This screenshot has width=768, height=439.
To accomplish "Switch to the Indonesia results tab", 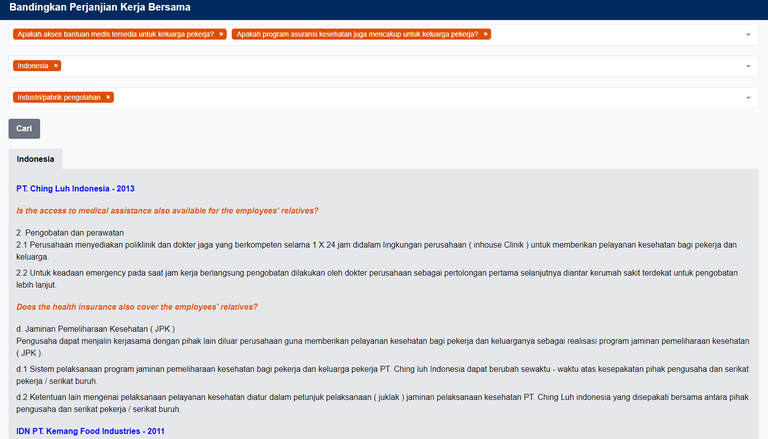I will tap(35, 159).
